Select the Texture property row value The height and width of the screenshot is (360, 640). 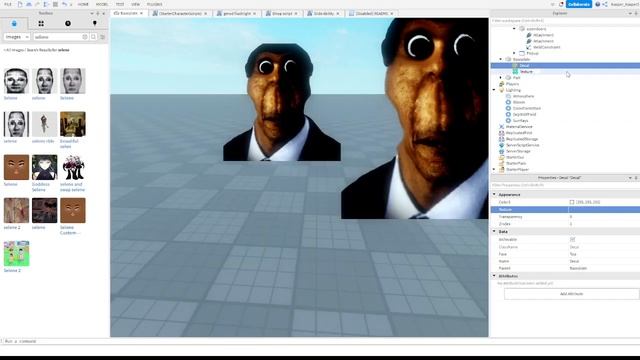pyautogui.click(x=604, y=209)
